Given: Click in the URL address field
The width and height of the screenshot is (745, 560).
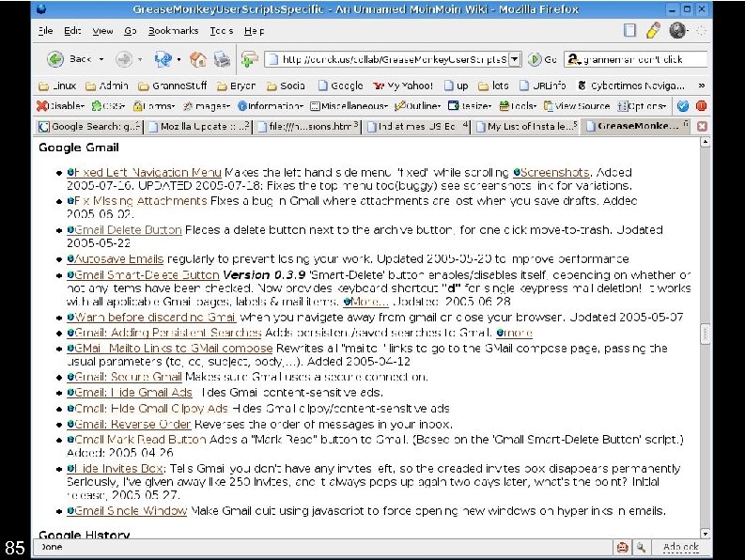Looking at the screenshot, I should coord(389,59).
